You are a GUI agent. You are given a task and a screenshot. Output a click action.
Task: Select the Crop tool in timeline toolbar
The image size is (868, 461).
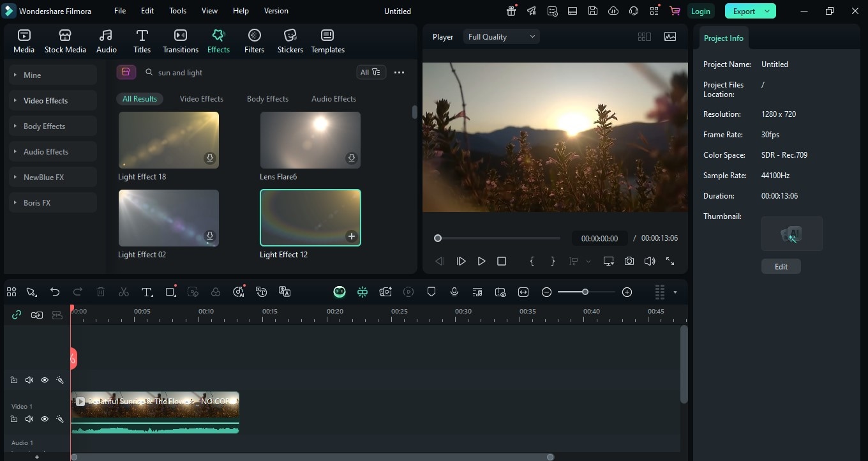(170, 292)
